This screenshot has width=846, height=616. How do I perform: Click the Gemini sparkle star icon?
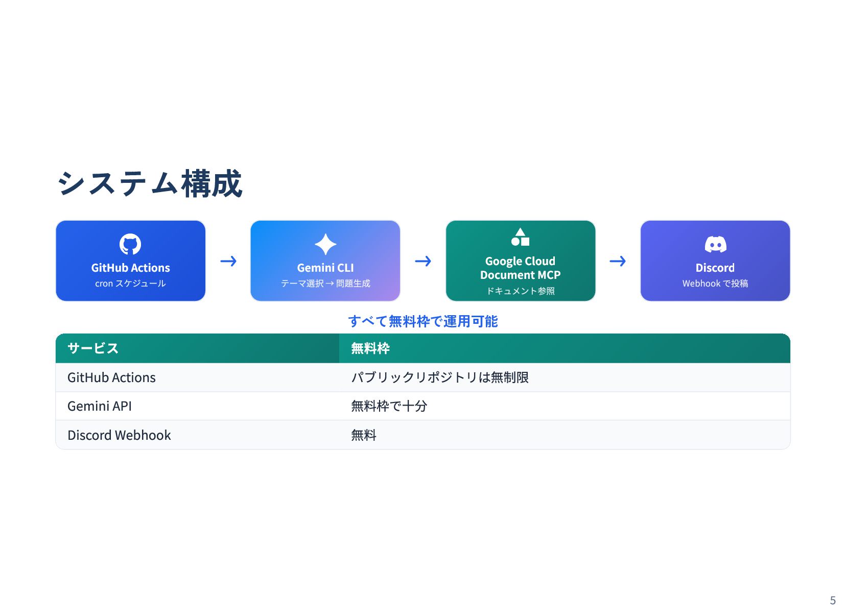click(325, 244)
